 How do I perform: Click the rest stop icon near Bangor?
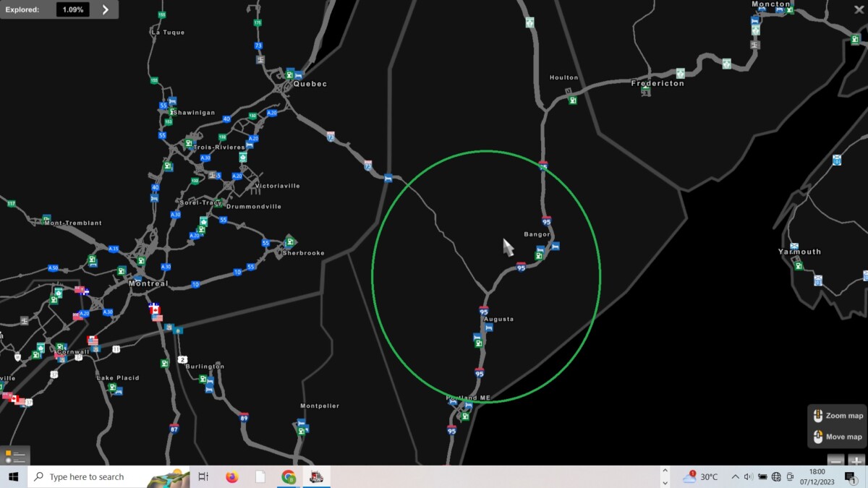tap(555, 247)
